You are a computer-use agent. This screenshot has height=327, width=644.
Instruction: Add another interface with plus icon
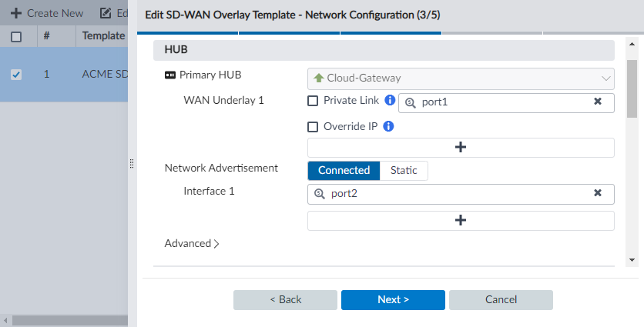(x=461, y=221)
